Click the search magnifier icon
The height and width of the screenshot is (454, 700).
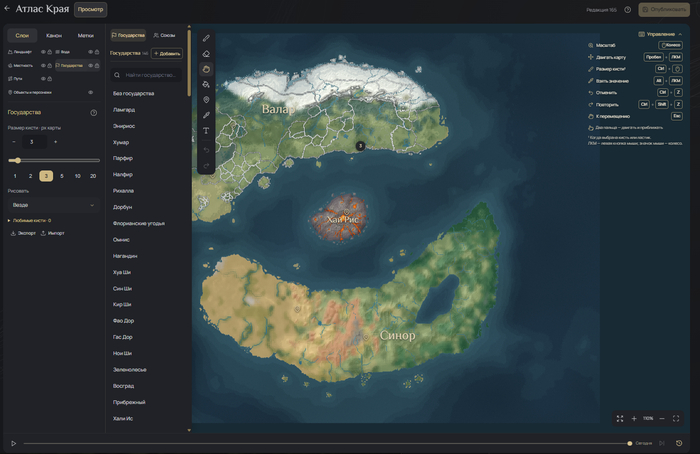(x=117, y=75)
